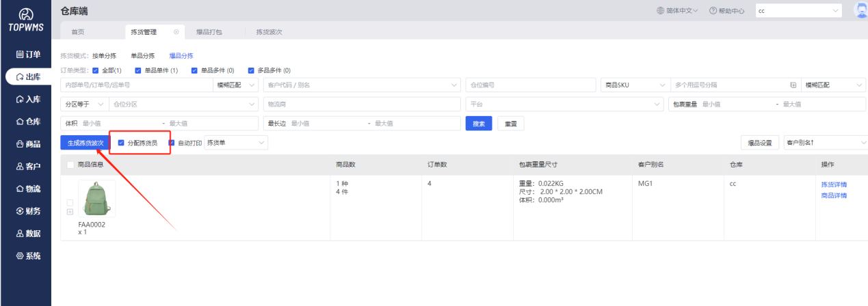This screenshot has width=868, height=306.
Task: Expand the FAA0002 row with the plus icon
Action: point(70,212)
